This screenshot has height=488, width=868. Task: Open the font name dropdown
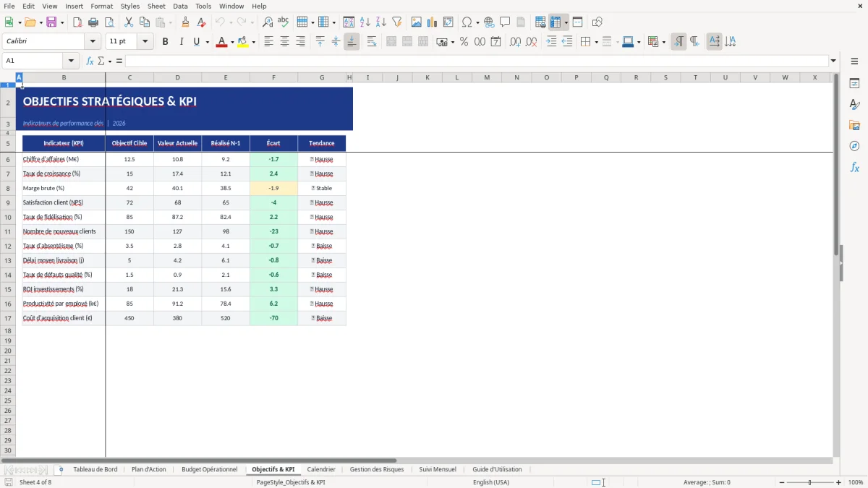pos(92,41)
